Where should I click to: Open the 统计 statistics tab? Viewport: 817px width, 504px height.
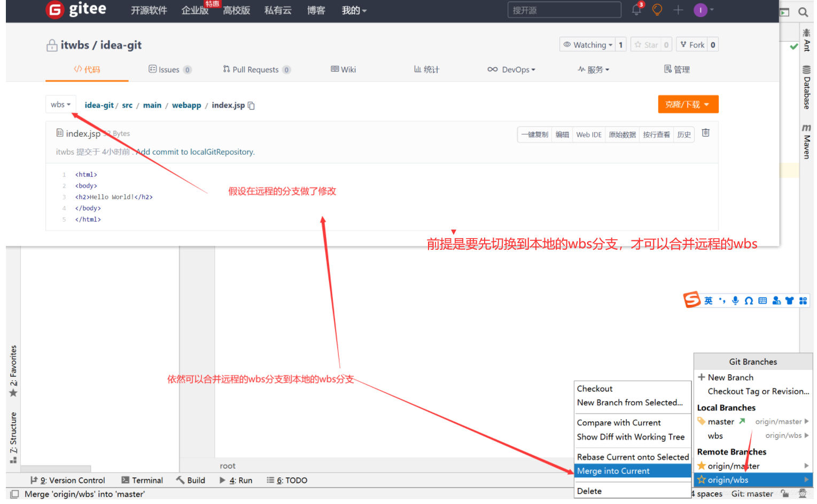click(426, 69)
